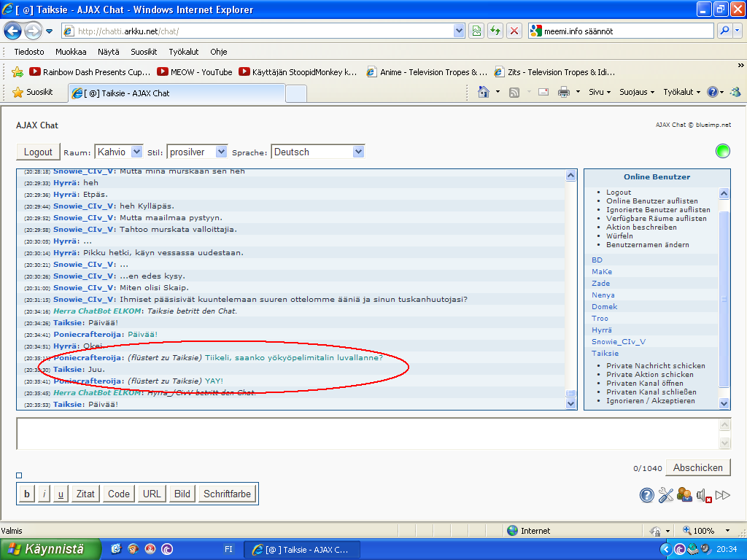Send the message with Abschicken
The height and width of the screenshot is (560, 747).
pyautogui.click(x=698, y=467)
